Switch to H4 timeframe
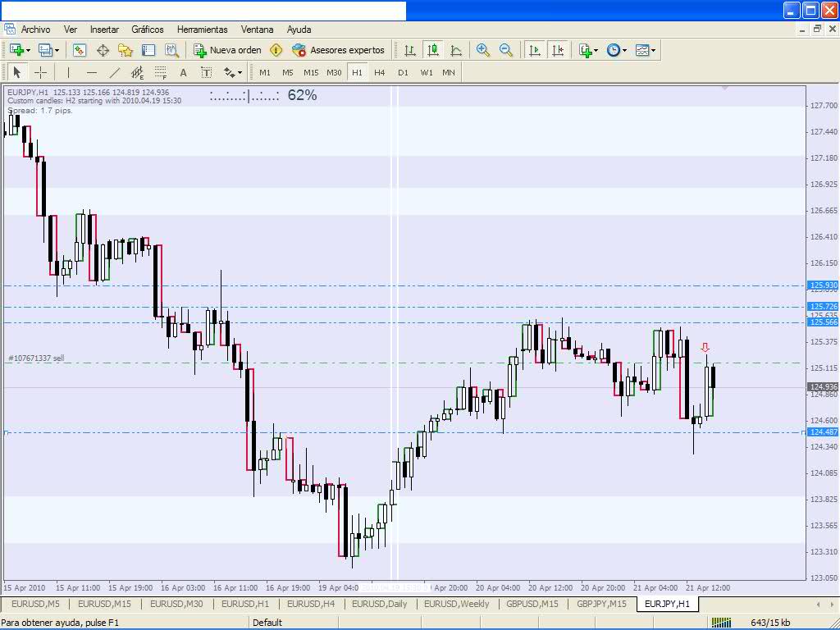Image resolution: width=840 pixels, height=630 pixels. coord(379,72)
